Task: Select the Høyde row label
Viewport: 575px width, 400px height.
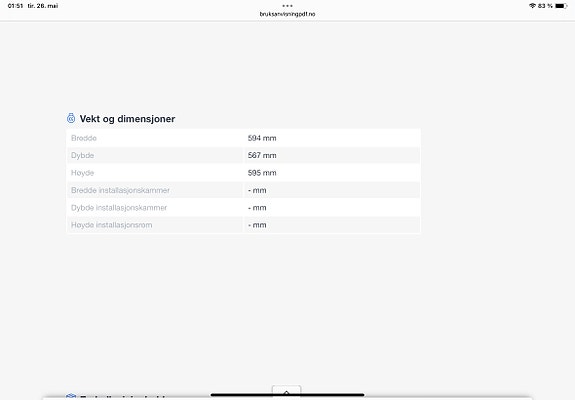Action: click(x=83, y=173)
